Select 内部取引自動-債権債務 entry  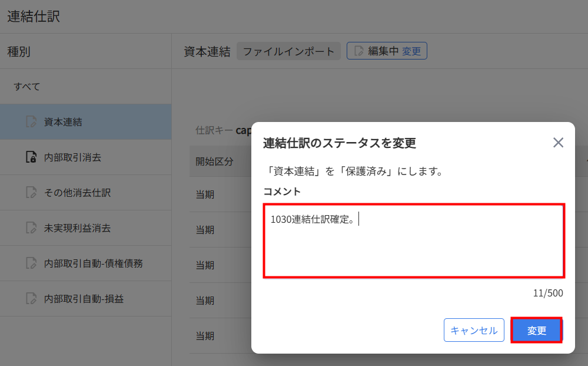pos(93,263)
